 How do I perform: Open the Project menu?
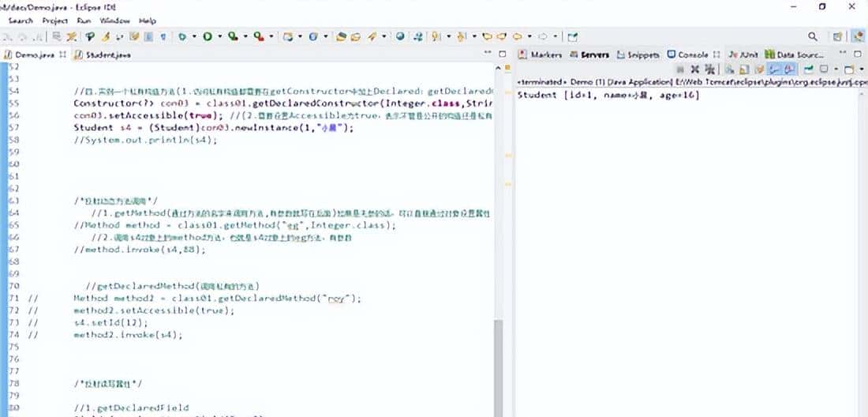[54, 21]
